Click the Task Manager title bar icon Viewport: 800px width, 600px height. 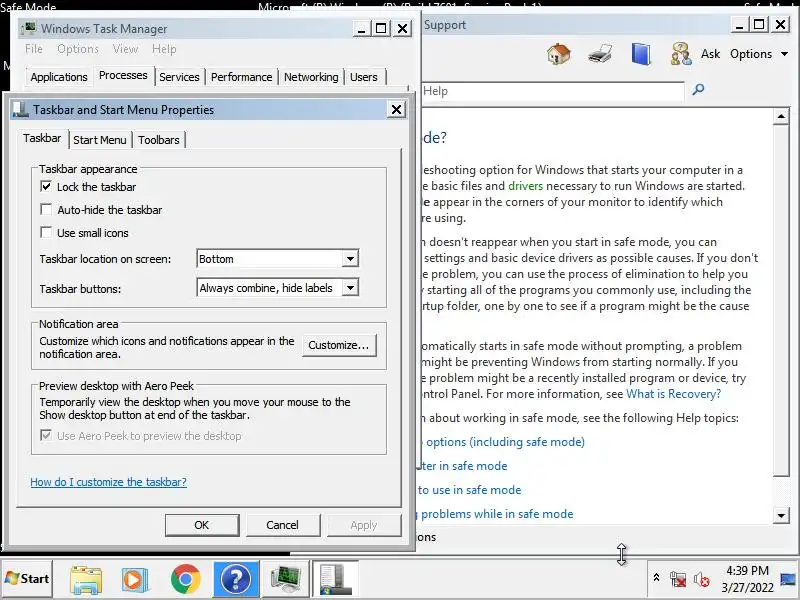click(x=30, y=28)
